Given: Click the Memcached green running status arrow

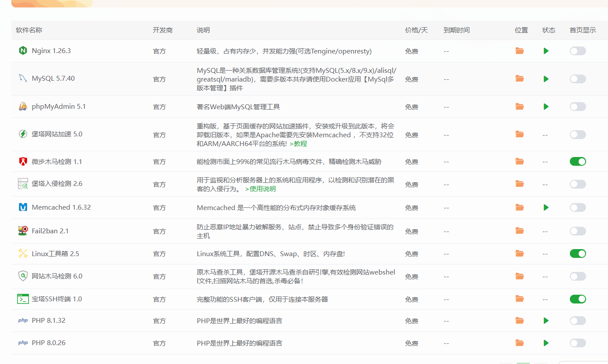Looking at the screenshot, I should [546, 207].
